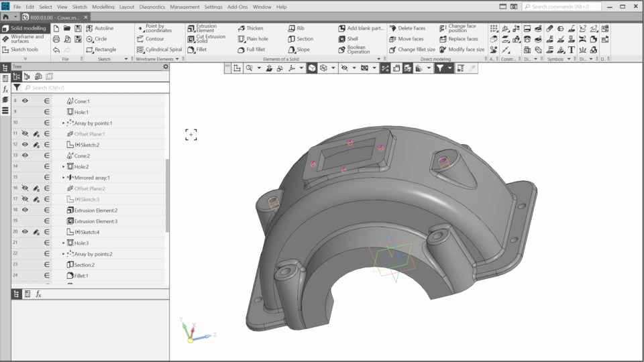Open the Wireframe Elements group dropdown

[x=178, y=59]
